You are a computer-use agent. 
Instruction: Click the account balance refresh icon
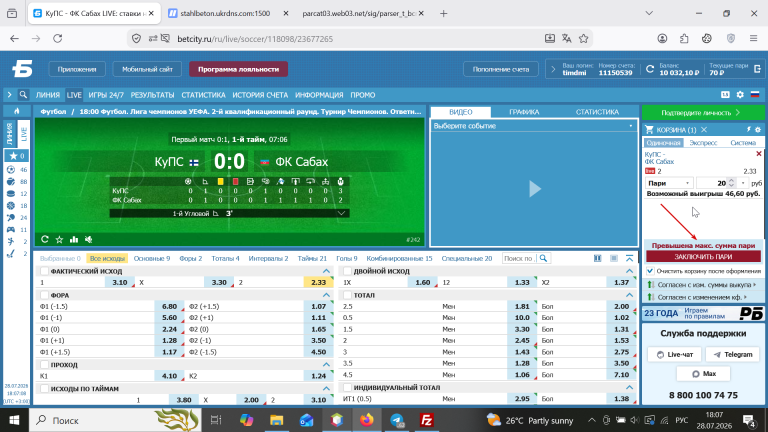coord(650,69)
